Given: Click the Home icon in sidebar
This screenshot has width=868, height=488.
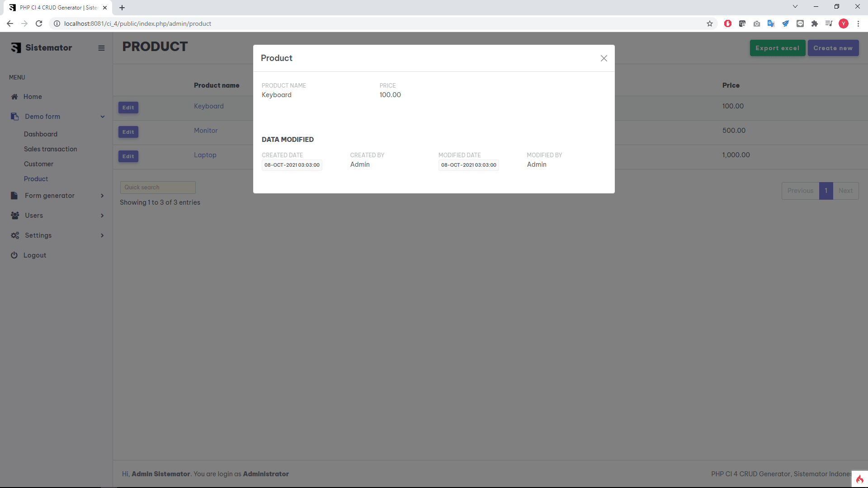Looking at the screenshot, I should tap(14, 97).
